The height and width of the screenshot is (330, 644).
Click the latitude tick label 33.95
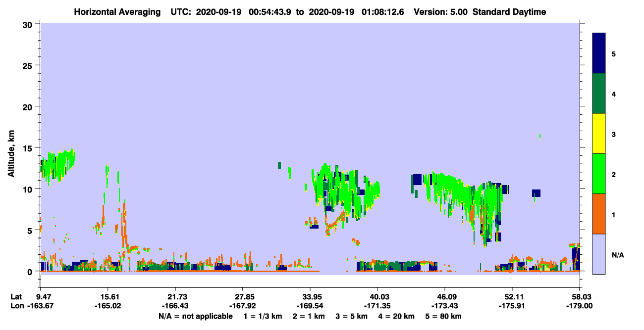[x=310, y=296]
